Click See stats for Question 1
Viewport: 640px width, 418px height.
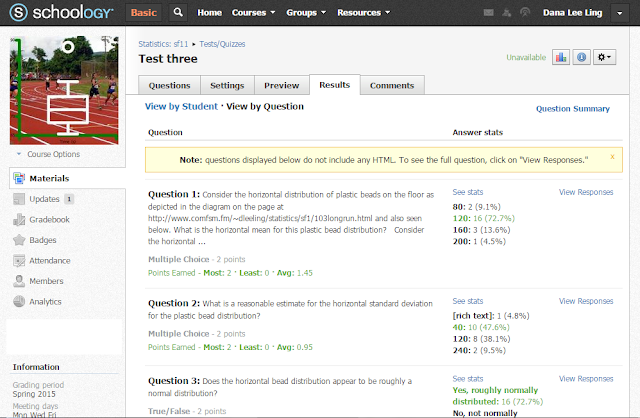pos(468,192)
